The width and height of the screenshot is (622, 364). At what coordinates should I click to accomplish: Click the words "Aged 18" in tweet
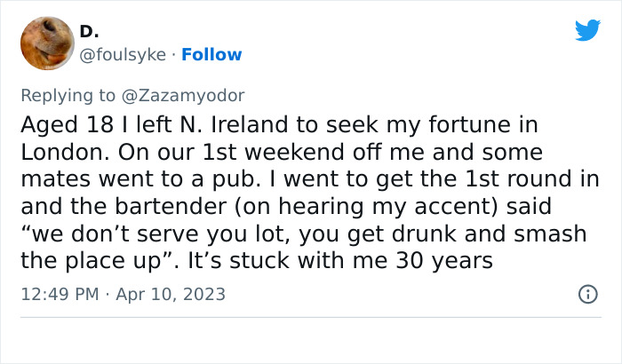coord(59,125)
